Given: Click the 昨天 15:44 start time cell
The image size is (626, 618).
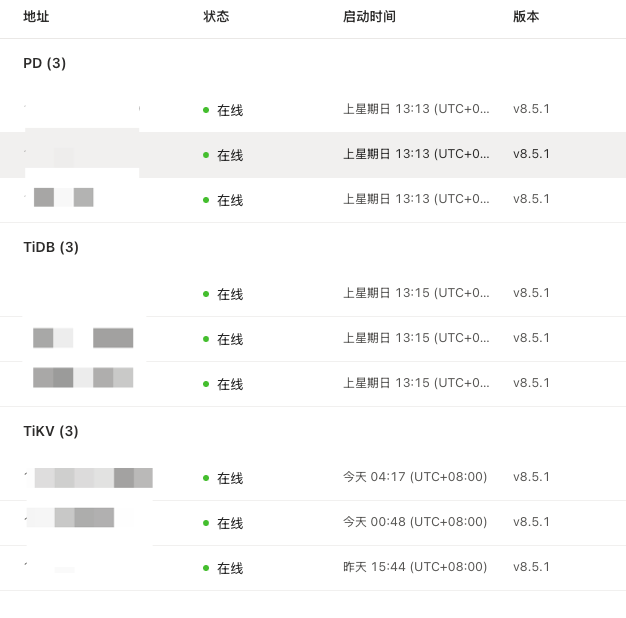Looking at the screenshot, I should pos(415,567).
